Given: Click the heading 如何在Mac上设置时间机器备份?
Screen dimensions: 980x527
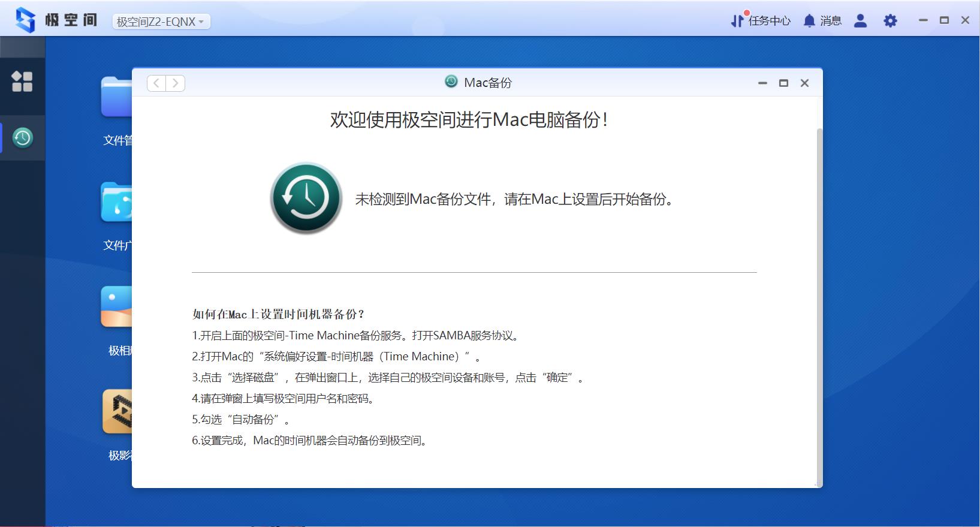Looking at the screenshot, I should [x=278, y=314].
